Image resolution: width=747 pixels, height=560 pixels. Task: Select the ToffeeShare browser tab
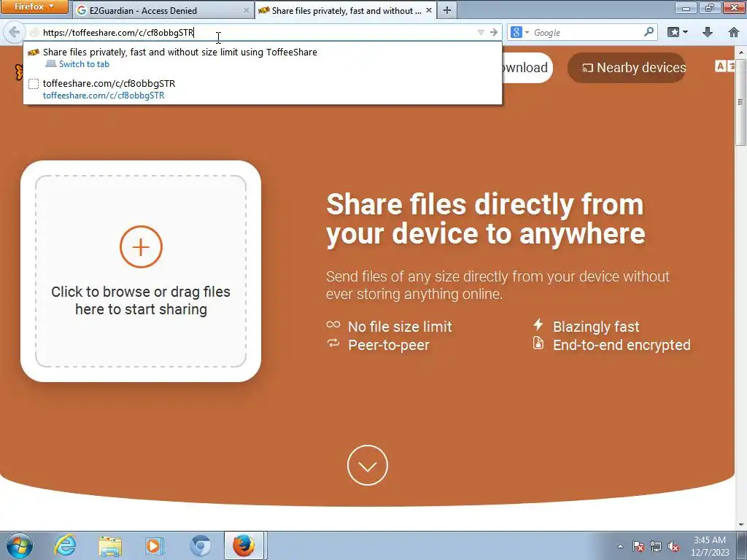pyautogui.click(x=345, y=10)
